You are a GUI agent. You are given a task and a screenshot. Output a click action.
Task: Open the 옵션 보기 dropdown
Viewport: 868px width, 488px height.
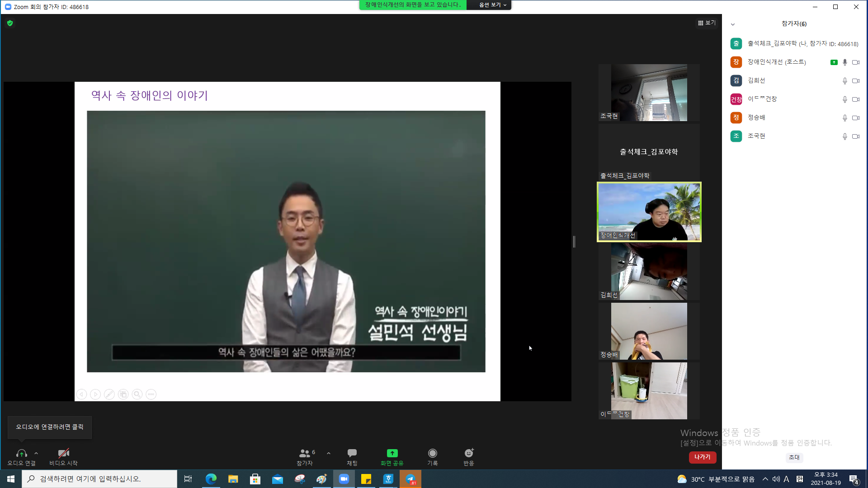[492, 5]
